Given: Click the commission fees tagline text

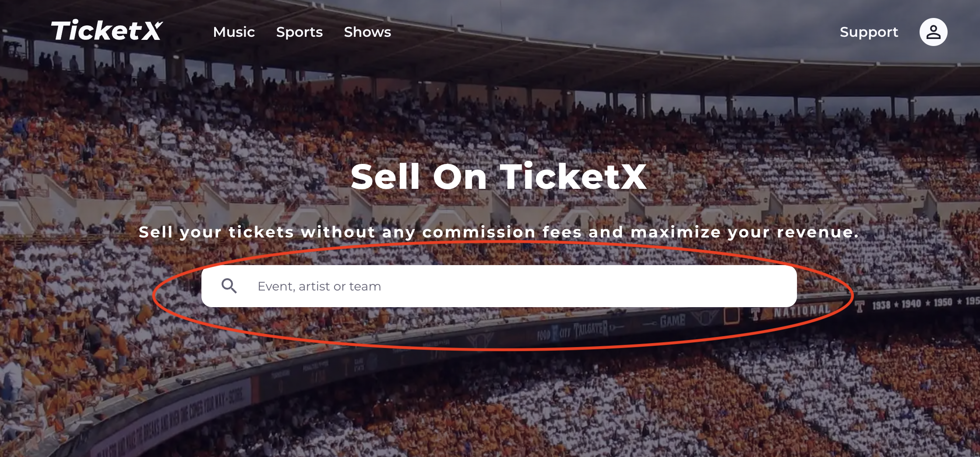Looking at the screenshot, I should (499, 232).
